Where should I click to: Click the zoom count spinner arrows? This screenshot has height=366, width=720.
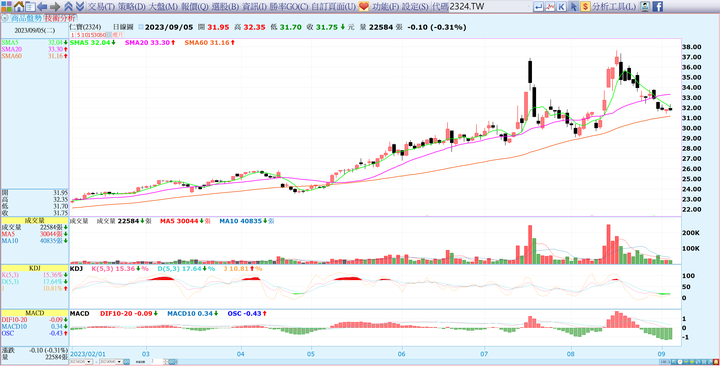coord(166,362)
